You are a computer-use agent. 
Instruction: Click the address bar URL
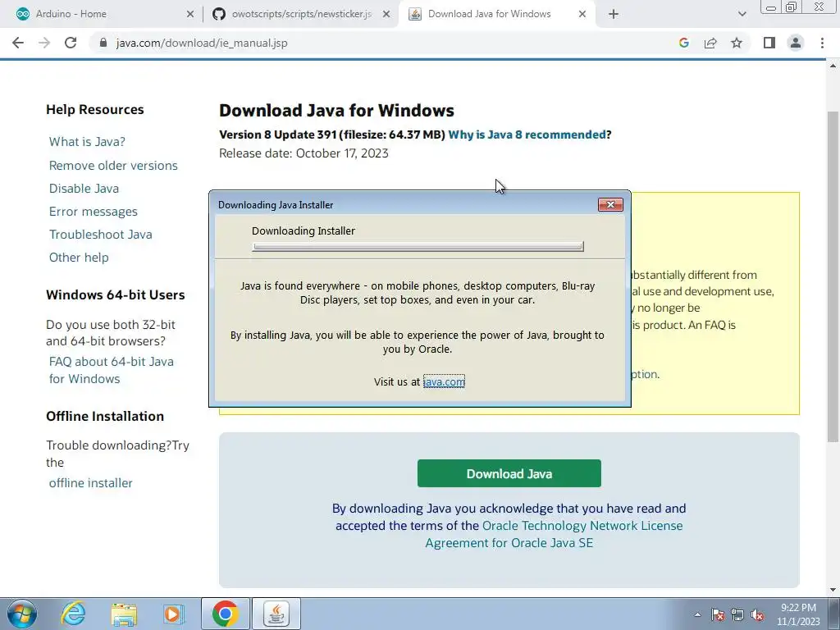click(202, 43)
